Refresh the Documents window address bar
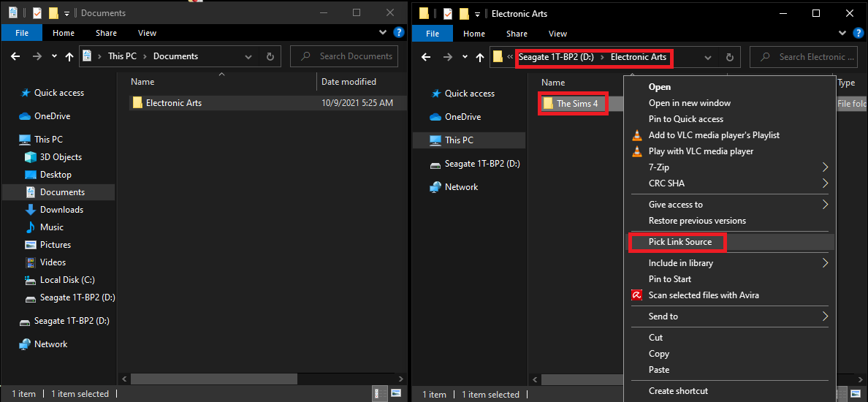 tap(270, 56)
